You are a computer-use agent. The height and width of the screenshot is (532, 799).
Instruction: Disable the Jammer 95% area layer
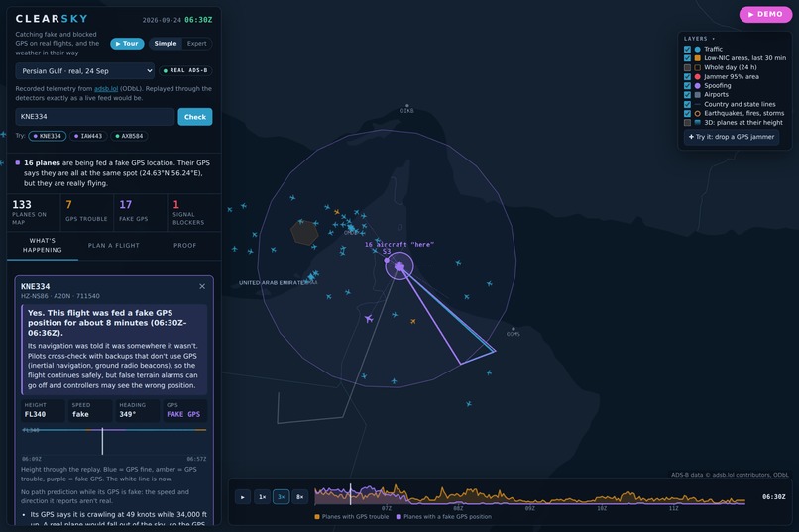coord(687,77)
